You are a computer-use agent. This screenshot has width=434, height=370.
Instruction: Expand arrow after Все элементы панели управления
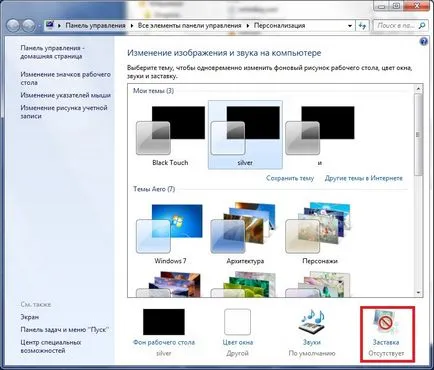click(x=248, y=26)
